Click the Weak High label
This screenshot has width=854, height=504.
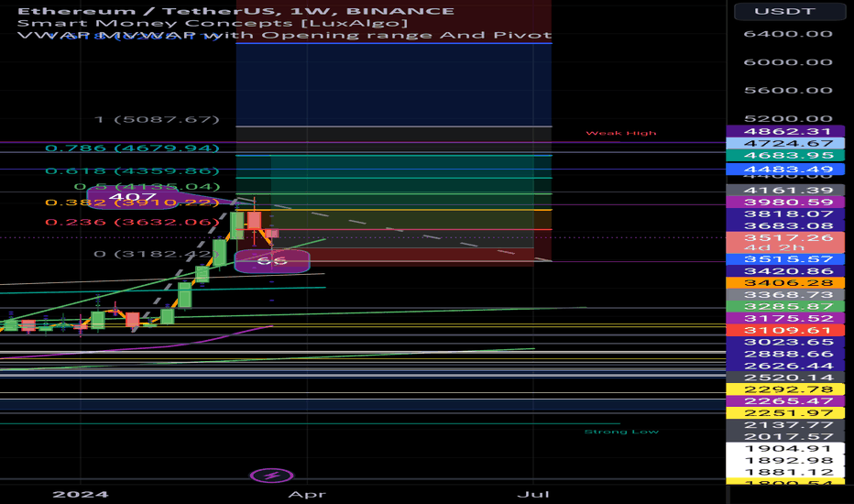coord(621,133)
